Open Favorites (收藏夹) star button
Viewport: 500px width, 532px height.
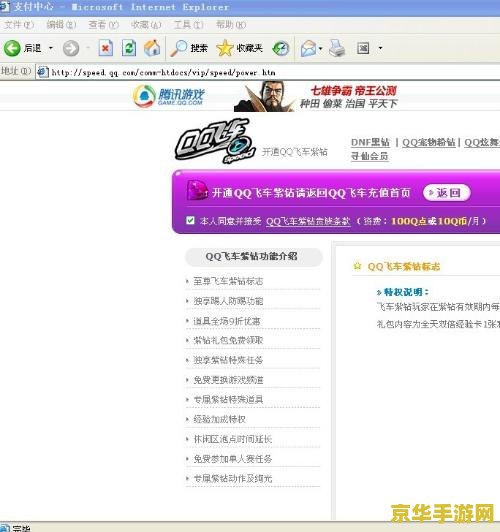(x=239, y=48)
